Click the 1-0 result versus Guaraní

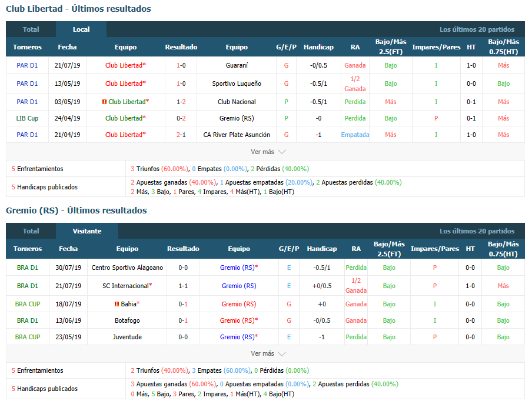(x=181, y=65)
